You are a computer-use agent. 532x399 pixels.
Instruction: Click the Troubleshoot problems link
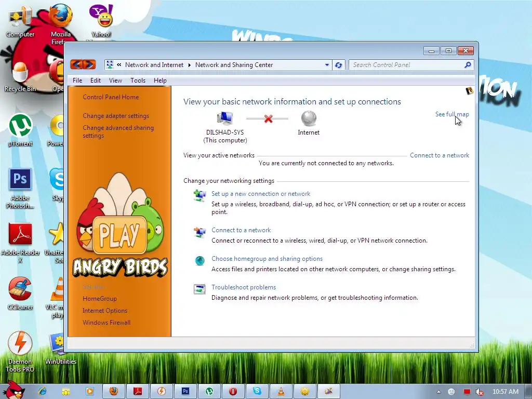[244, 287]
